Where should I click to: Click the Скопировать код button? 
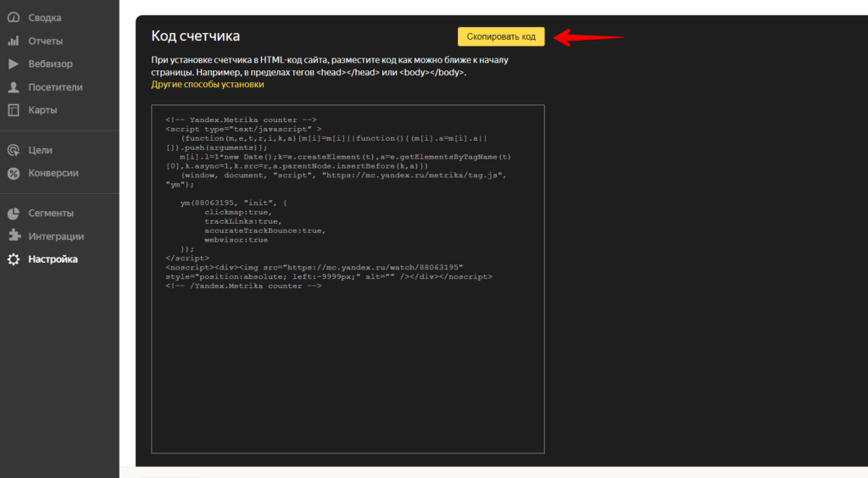[501, 36]
